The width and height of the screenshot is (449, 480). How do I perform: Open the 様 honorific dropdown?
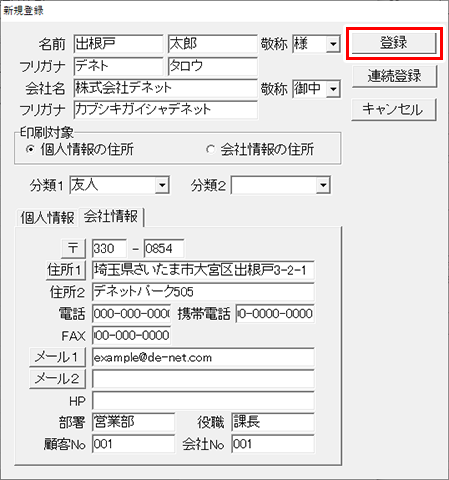click(x=333, y=44)
